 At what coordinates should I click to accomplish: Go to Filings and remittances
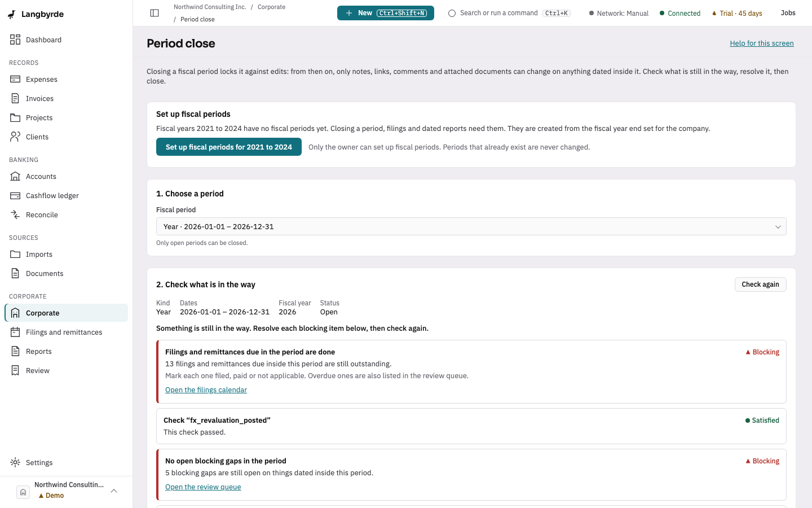(x=67, y=332)
